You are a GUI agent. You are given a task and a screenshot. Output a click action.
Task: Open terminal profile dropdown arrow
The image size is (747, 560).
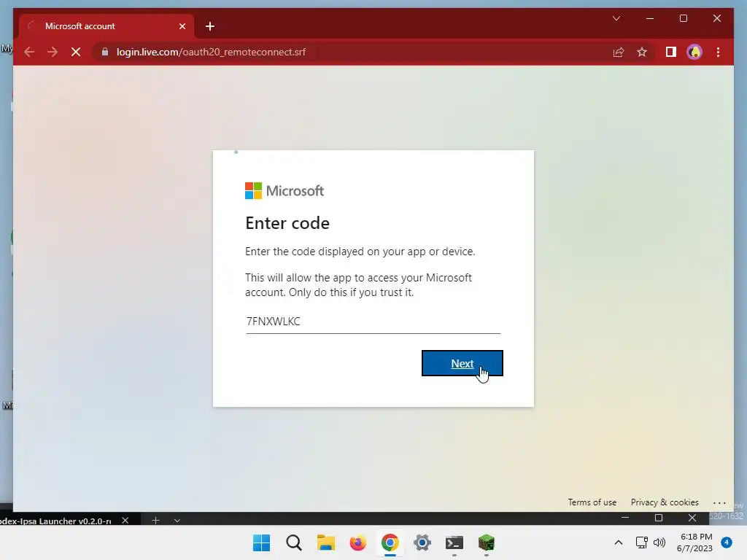point(177,521)
